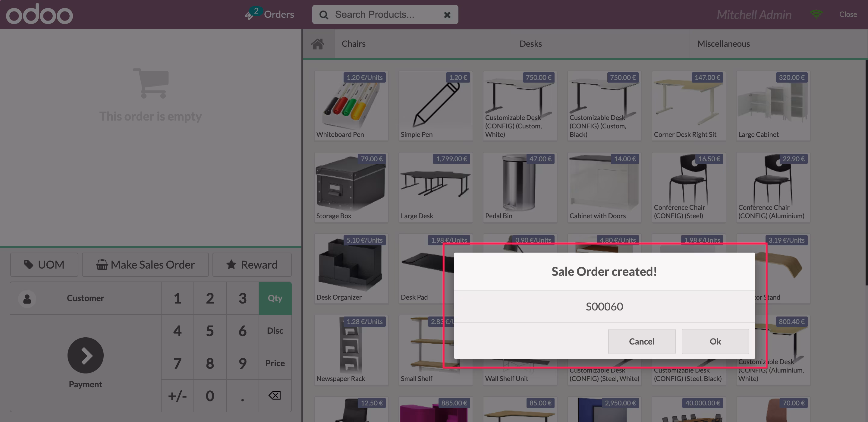868x422 pixels.
Task: Add Simple Pen to the order
Action: pos(435,105)
